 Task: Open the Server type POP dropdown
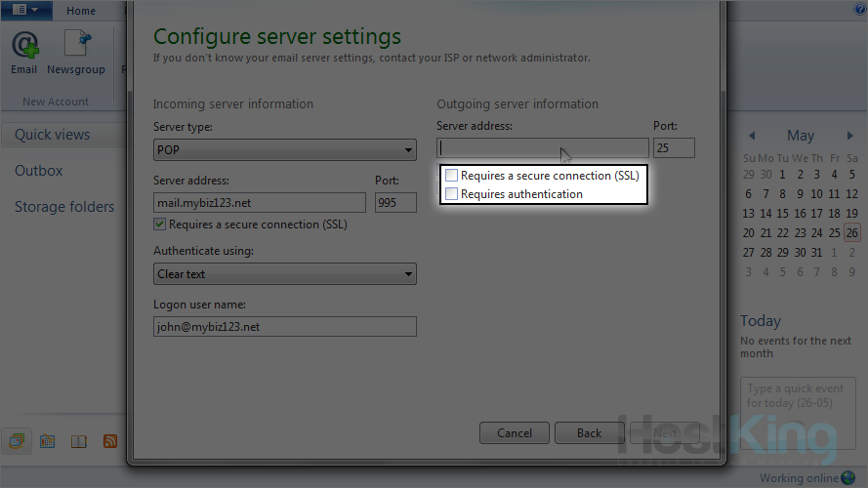[285, 150]
